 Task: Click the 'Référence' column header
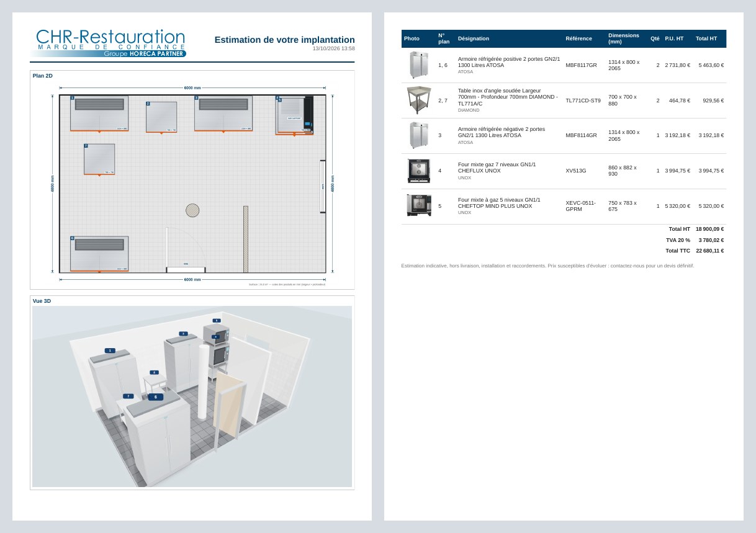578,38
